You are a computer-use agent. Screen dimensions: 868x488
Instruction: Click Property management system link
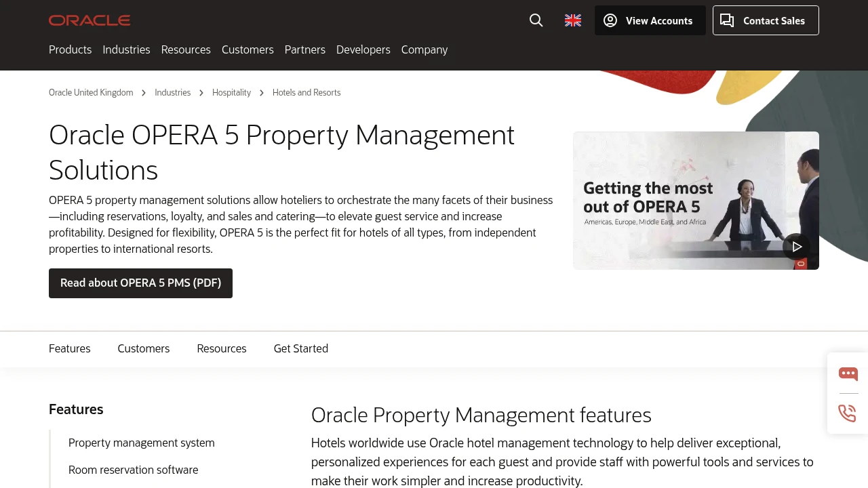(x=141, y=443)
